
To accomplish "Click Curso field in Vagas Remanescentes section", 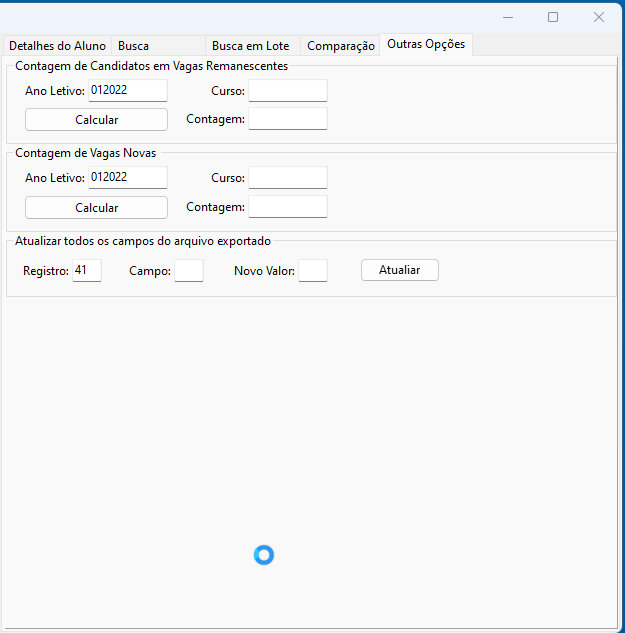I will pos(287,91).
